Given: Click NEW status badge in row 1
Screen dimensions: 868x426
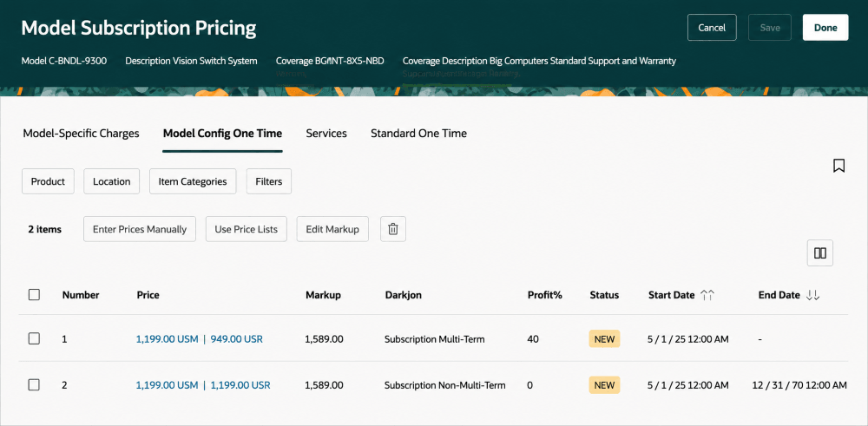Looking at the screenshot, I should point(604,339).
